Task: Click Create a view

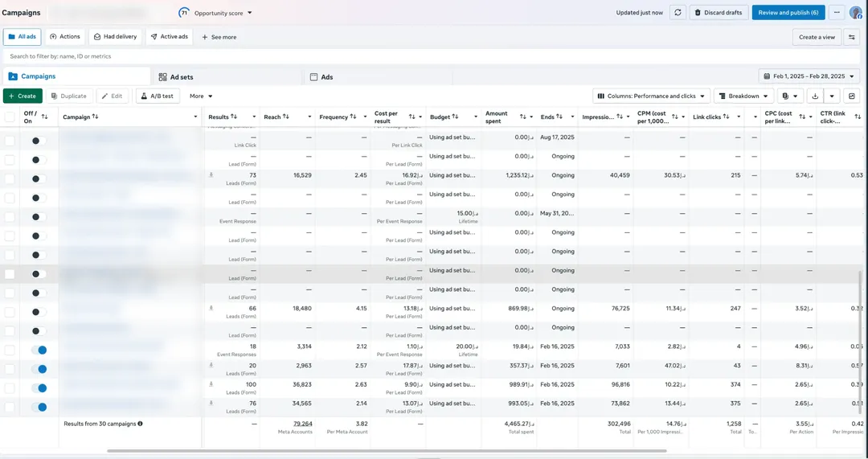Action: (817, 37)
